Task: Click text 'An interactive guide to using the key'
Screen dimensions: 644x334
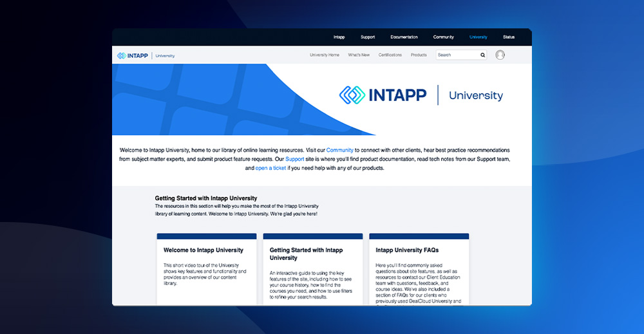Action: click(x=307, y=274)
